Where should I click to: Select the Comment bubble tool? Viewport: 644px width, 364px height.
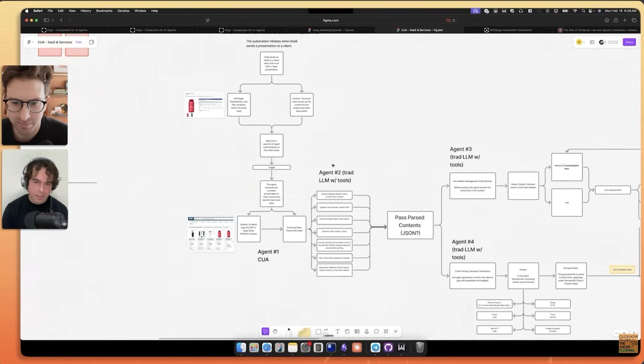[x=376, y=331]
